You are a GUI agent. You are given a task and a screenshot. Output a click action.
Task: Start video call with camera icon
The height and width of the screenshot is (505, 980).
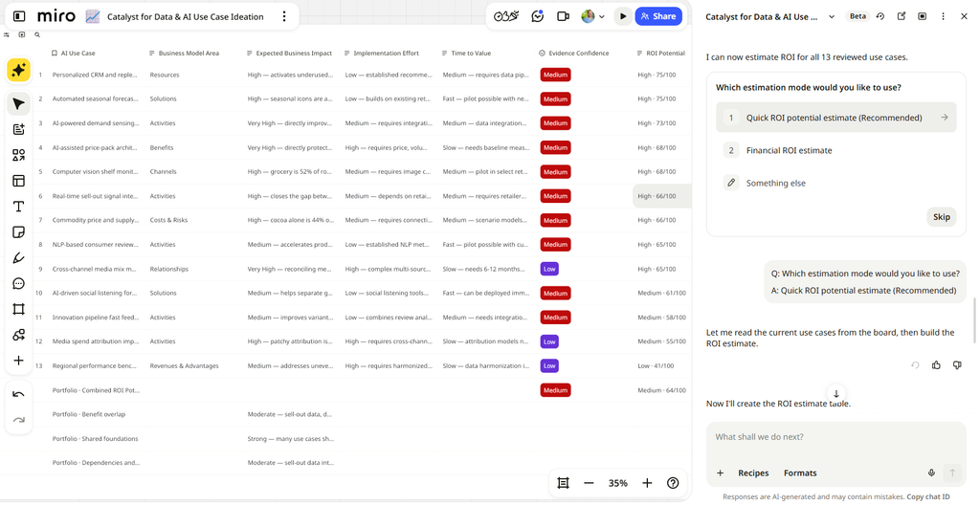(563, 16)
